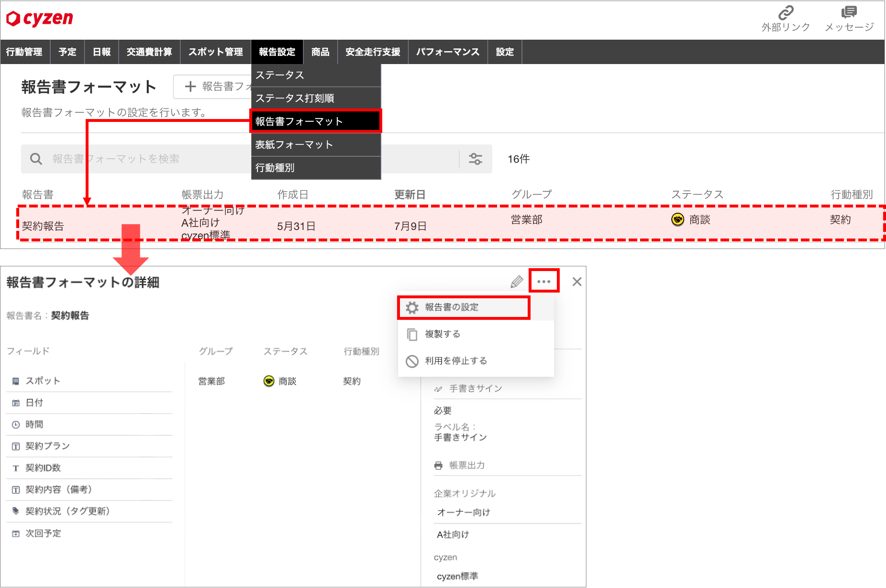Click the printer icon beside 帳票出力
886x588 pixels.
(x=438, y=465)
